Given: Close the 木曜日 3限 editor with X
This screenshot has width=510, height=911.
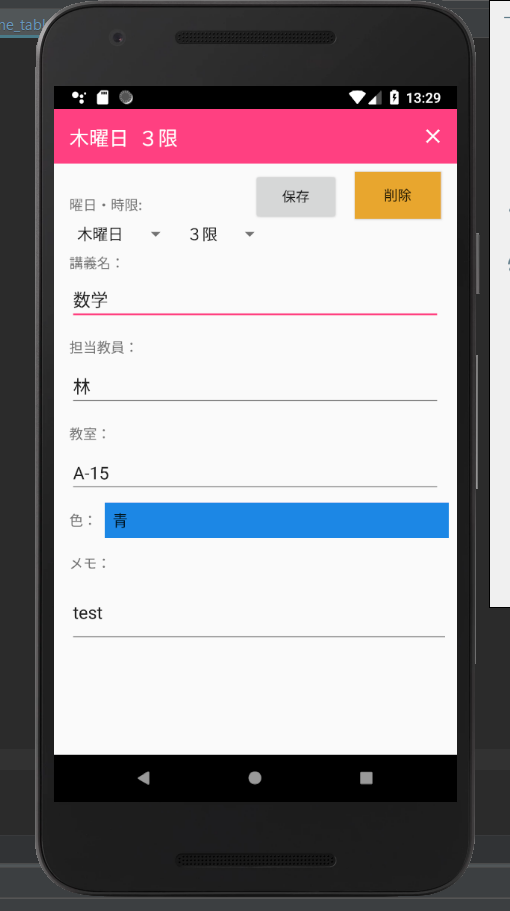Looking at the screenshot, I should pyautogui.click(x=433, y=136).
